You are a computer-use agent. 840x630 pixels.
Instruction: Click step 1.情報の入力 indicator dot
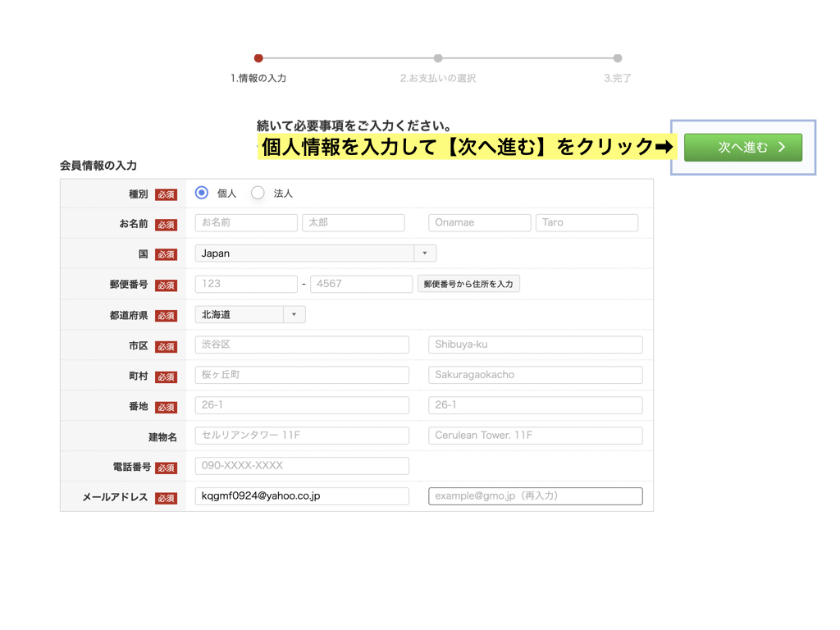tap(258, 58)
